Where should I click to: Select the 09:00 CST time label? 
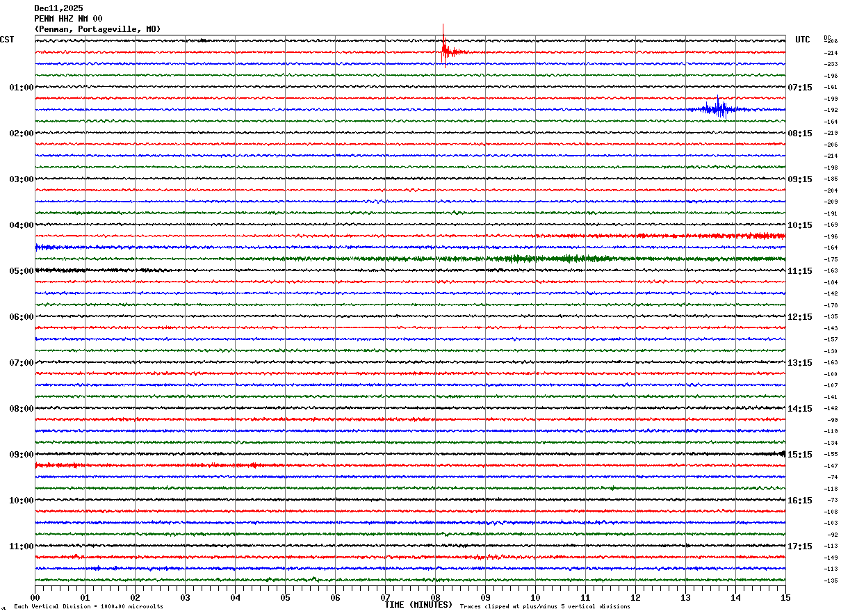[21, 455]
